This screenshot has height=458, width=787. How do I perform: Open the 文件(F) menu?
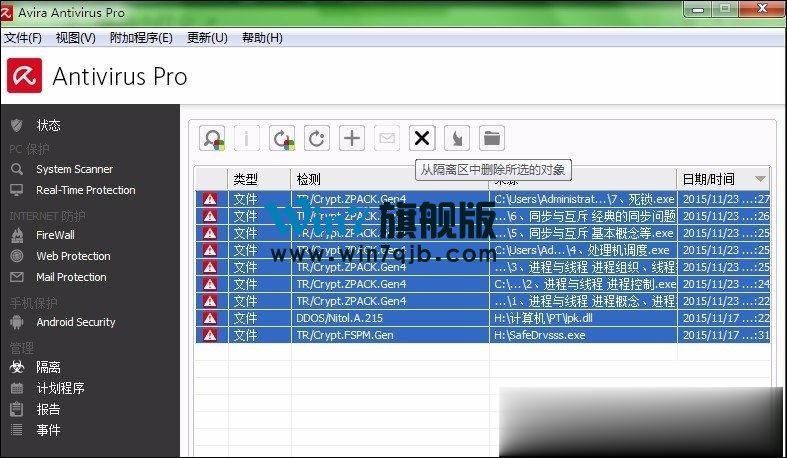23,38
